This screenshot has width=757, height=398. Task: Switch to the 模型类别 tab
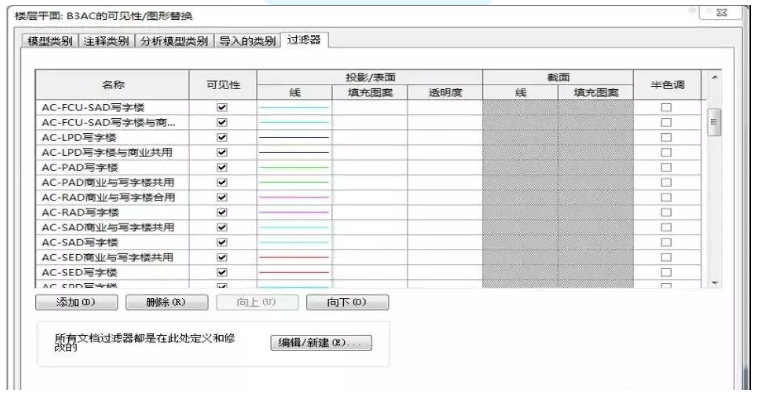click(x=50, y=41)
